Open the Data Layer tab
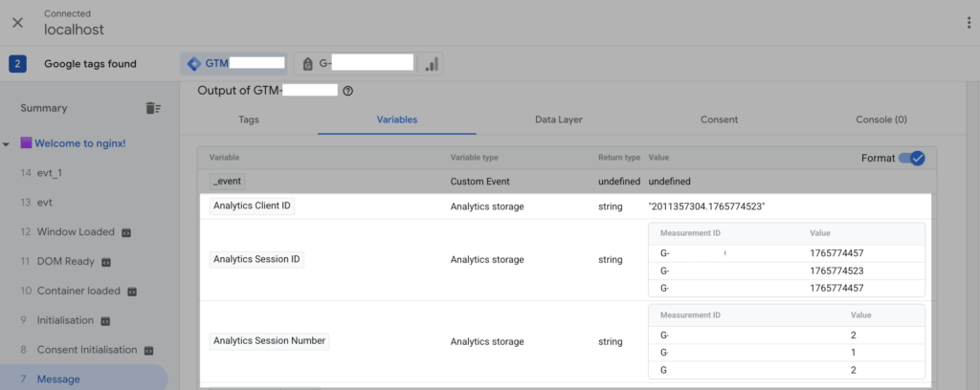Screen dimensions: 980x390 point(559,119)
